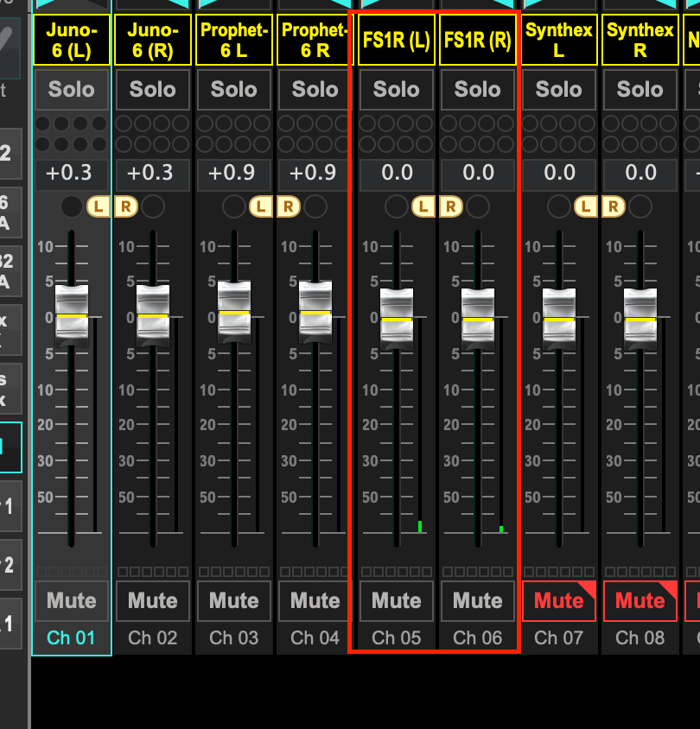Click the round pan knob on Ch 04
The image size is (700, 729).
[x=315, y=206]
